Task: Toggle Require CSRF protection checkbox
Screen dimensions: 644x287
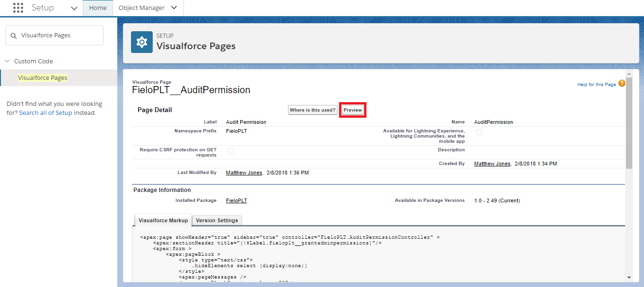Action: [231, 151]
